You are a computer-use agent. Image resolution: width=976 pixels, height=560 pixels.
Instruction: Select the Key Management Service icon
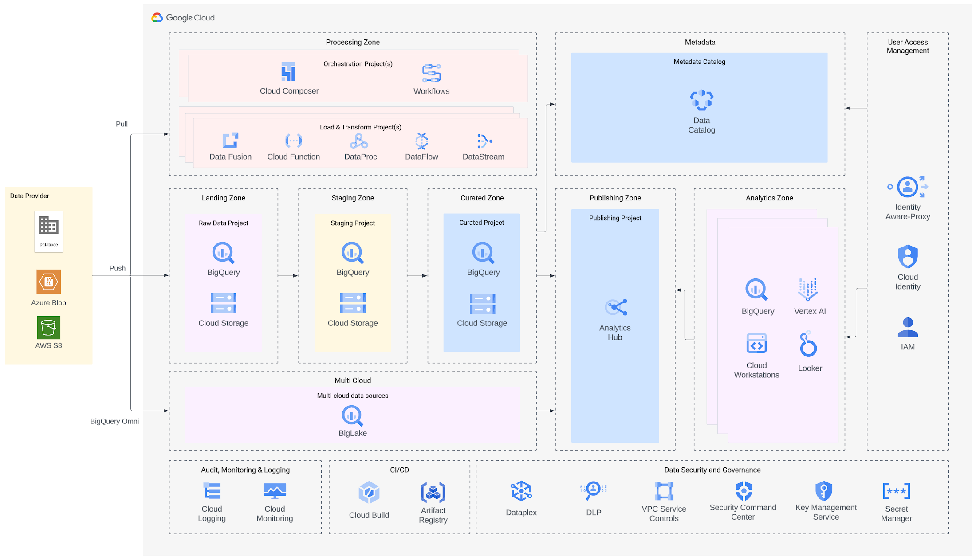point(824,491)
